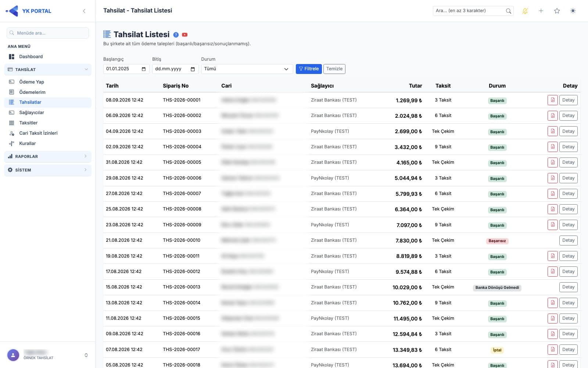Open Cari Taksit İzinleri menu item

[x=48, y=133]
